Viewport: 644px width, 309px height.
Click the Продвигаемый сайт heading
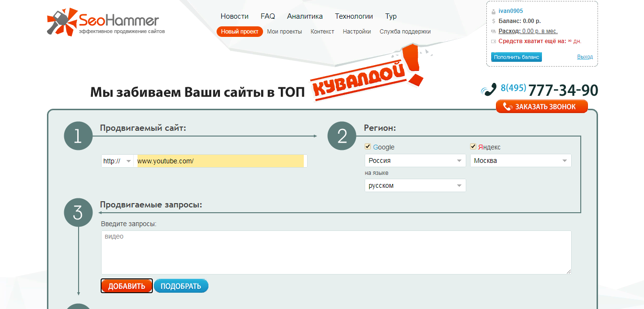coord(143,128)
